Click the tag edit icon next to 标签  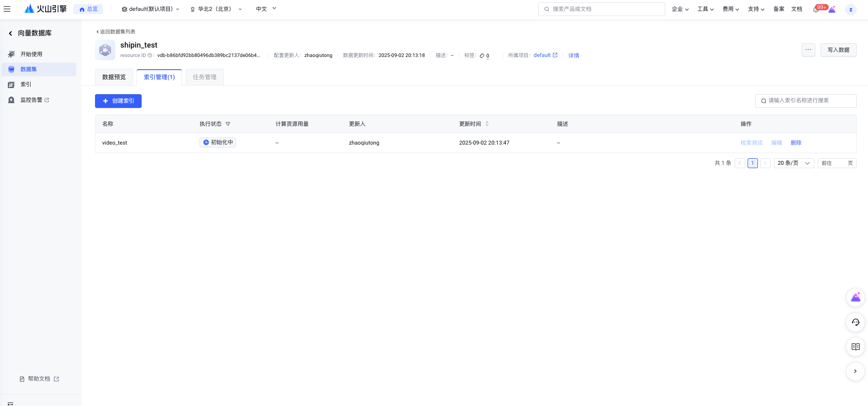[x=482, y=56]
